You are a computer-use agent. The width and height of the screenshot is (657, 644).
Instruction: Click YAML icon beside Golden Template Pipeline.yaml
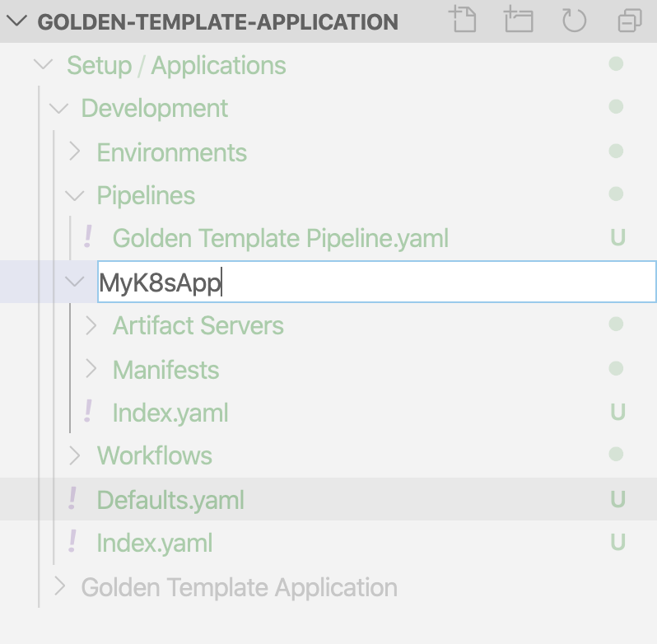click(87, 237)
